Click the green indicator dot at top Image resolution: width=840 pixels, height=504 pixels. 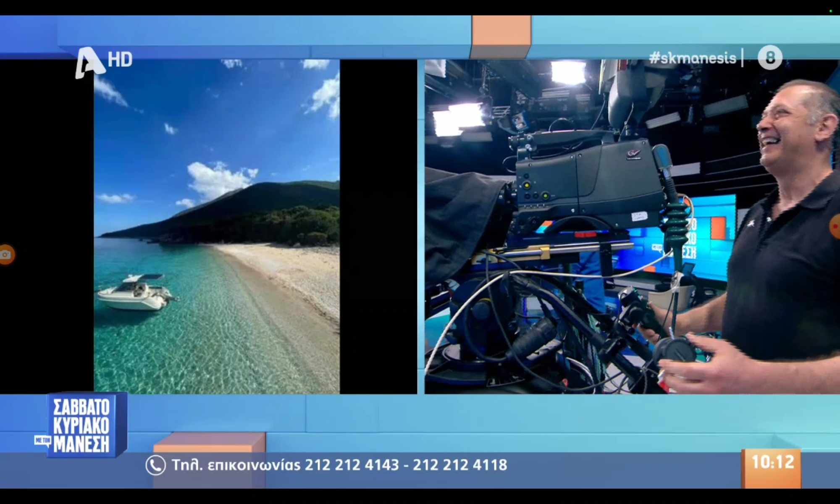(830, 11)
